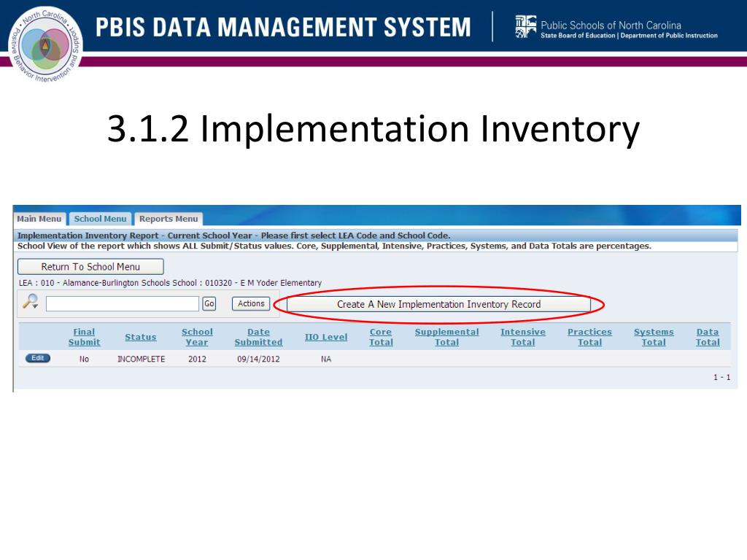Sort by Practices Total column header
Image resolution: width=747 pixels, height=560 pixels.
[589, 337]
